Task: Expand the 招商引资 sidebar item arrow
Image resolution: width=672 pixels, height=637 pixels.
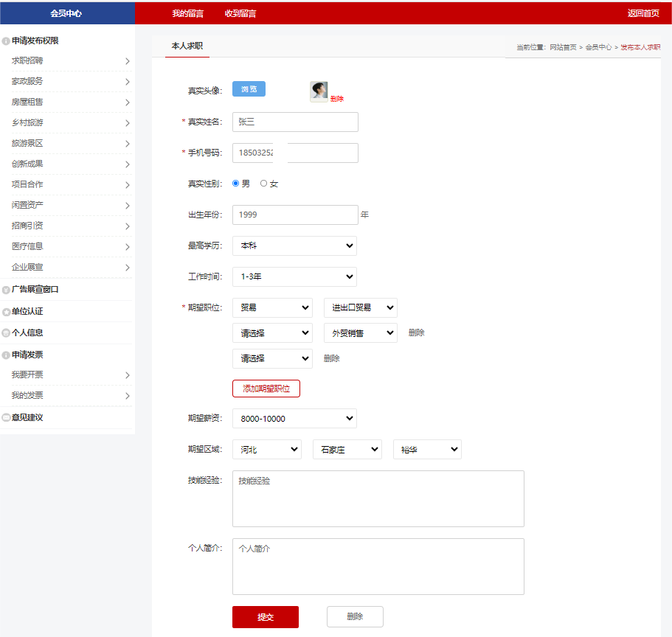Action: pos(128,226)
